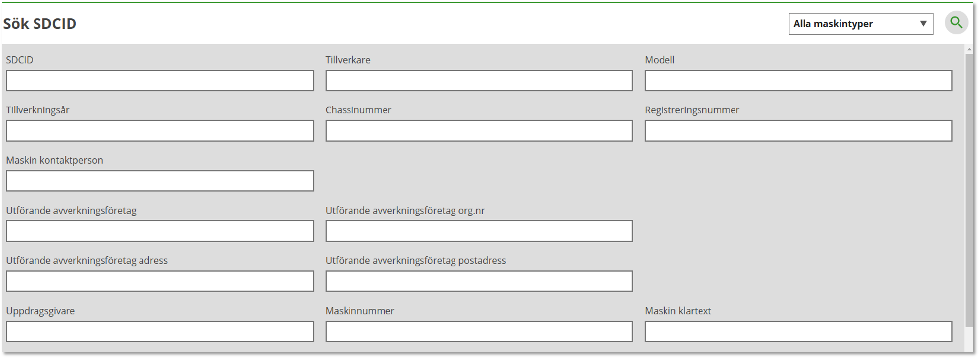
Task: Focus the Tillverkare text field
Action: 479,80
